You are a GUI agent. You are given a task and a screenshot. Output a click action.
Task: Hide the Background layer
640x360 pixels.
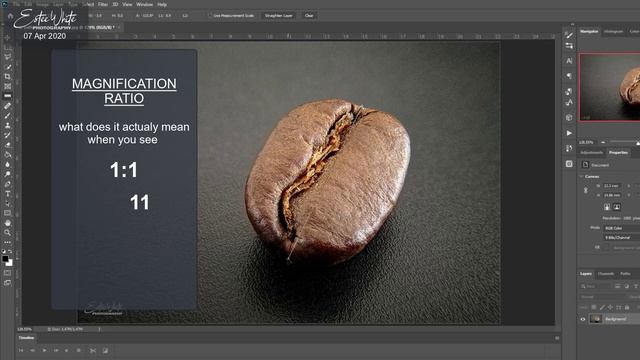(x=583, y=319)
